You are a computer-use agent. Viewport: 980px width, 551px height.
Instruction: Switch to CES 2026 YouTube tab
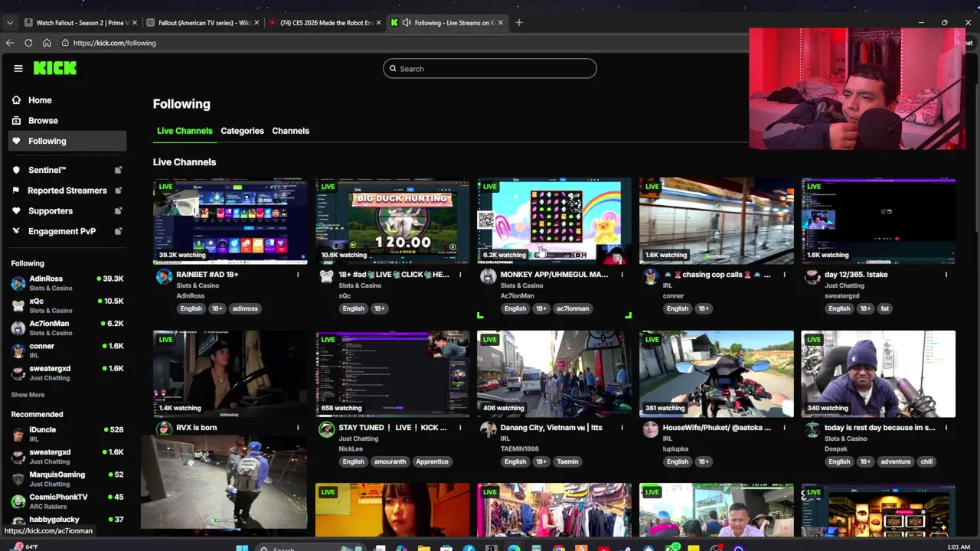[x=325, y=22]
